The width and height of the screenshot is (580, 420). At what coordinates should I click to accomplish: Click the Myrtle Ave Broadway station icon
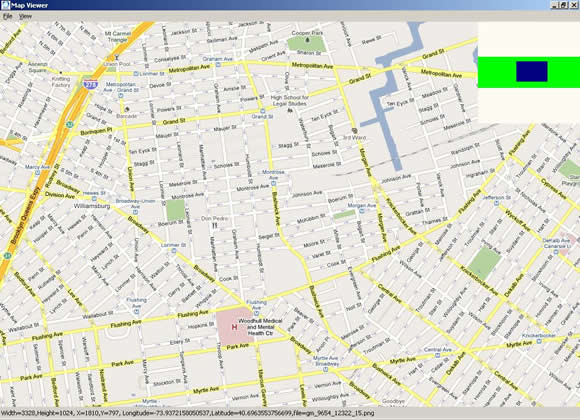click(x=326, y=369)
